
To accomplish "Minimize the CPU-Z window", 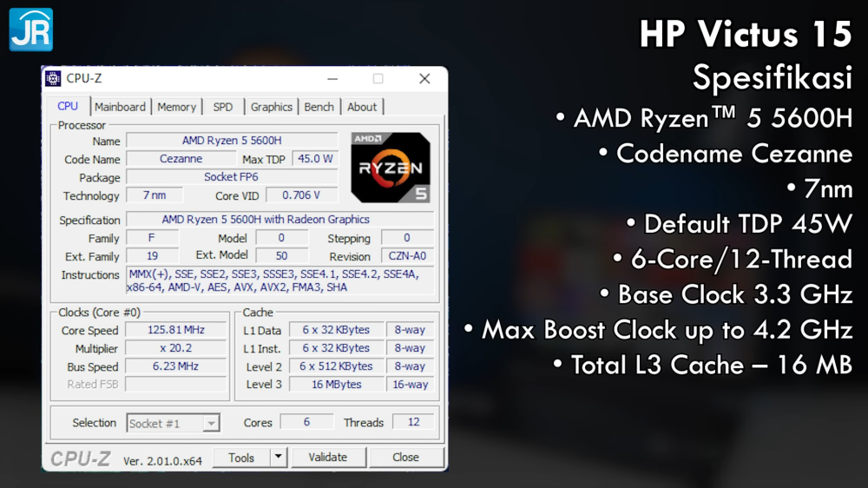I will [x=332, y=79].
